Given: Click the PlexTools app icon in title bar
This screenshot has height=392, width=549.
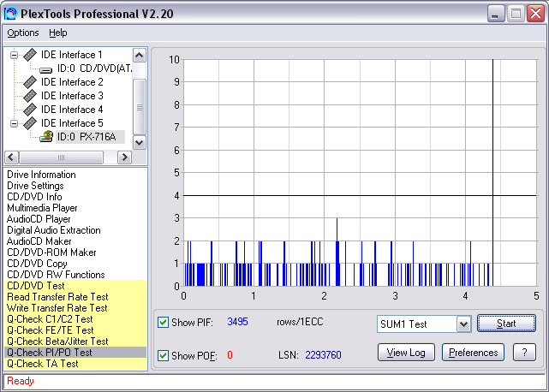Looking at the screenshot, I should [11, 14].
